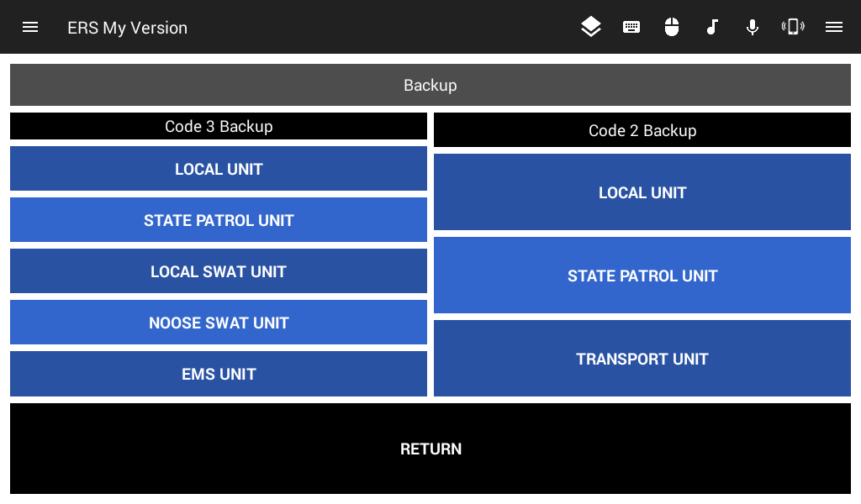
Task: Select the mouse icon in toolbar
Action: coord(672,27)
